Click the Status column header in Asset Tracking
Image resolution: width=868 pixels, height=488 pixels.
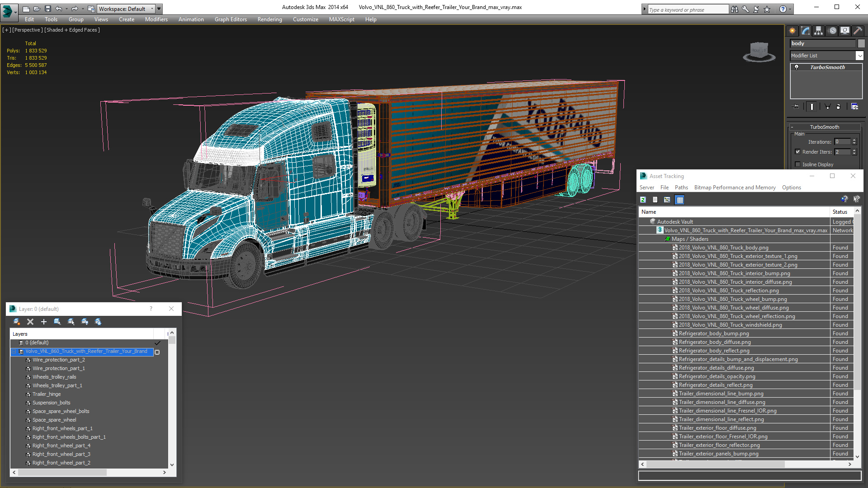(x=842, y=212)
